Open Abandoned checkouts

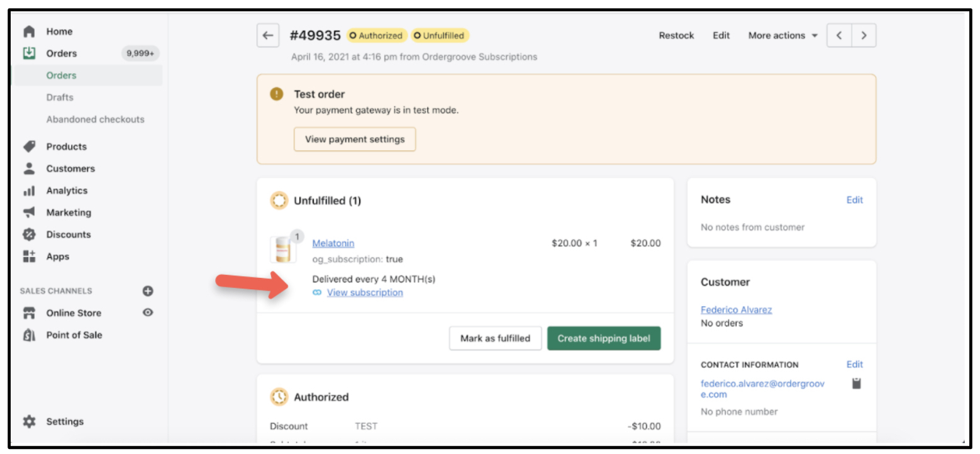pos(95,119)
